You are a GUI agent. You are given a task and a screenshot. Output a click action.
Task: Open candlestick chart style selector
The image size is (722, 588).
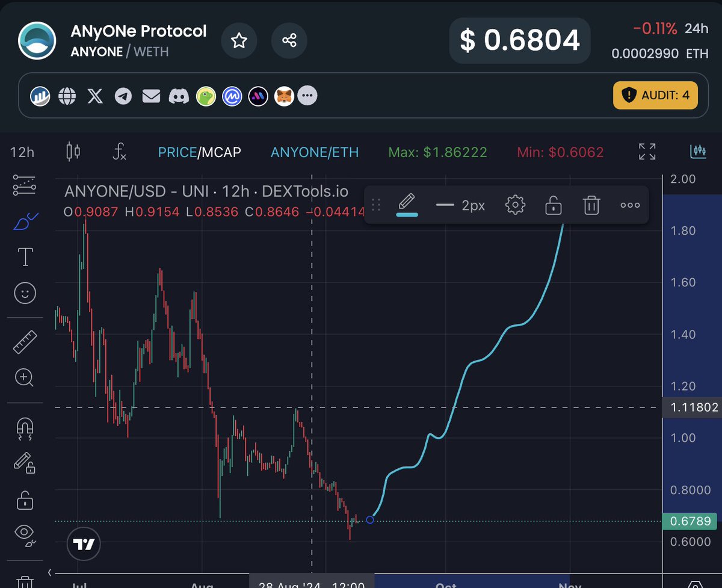click(x=73, y=152)
